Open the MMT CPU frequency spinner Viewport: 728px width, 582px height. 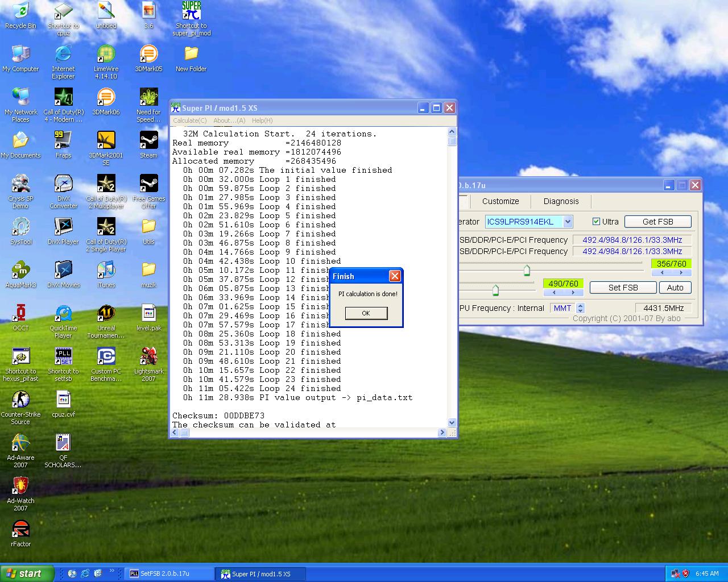580,308
